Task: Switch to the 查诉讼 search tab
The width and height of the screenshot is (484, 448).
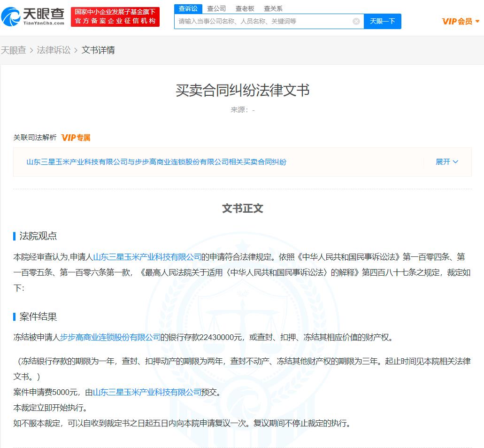Action: point(188,8)
